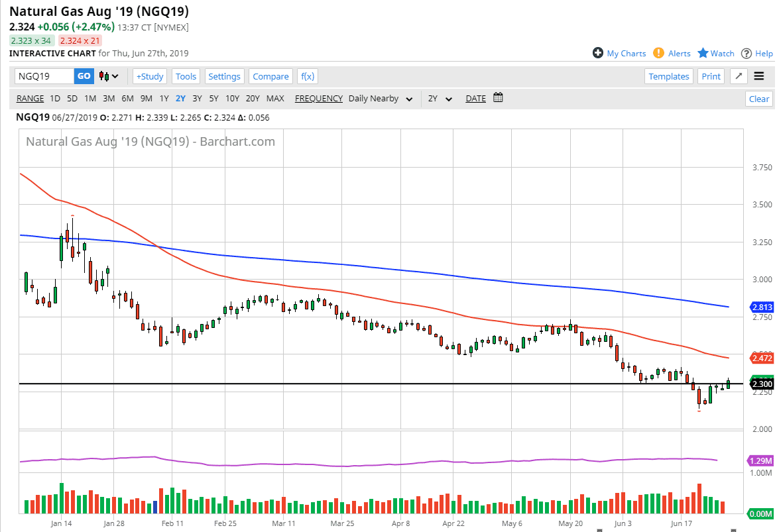Viewport: 777px width, 532px height.
Task: Click the Compare button
Action: [x=270, y=76]
